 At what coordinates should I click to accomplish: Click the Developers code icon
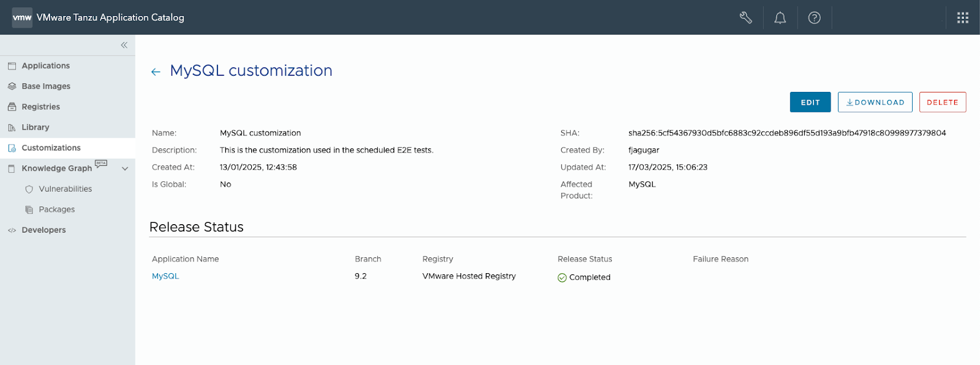12,230
